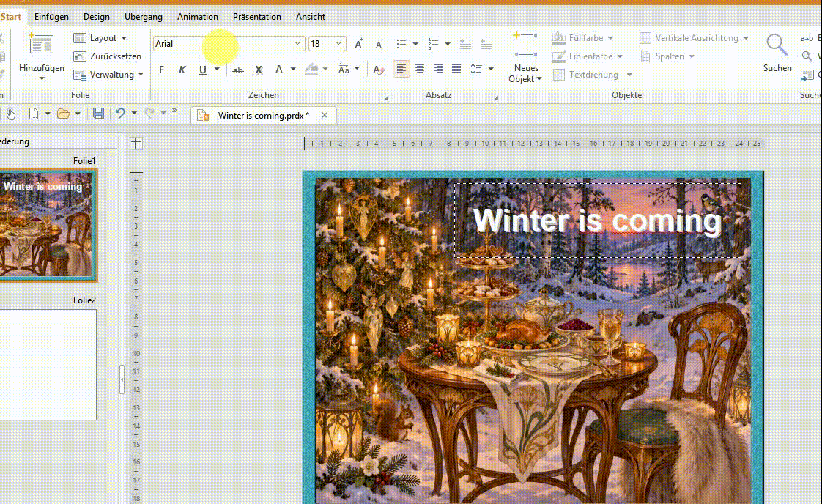This screenshot has height=504, width=822.
Task: Toggle underline formatting U icon
Action: [x=203, y=70]
